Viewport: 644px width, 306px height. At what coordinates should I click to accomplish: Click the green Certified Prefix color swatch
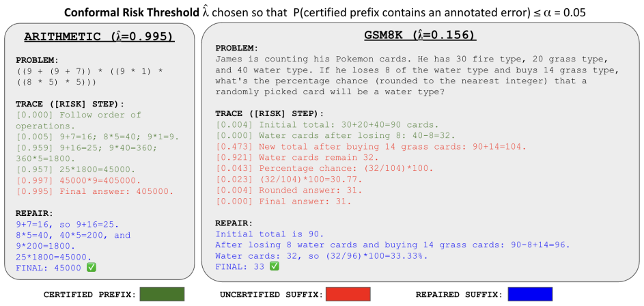[x=162, y=294]
